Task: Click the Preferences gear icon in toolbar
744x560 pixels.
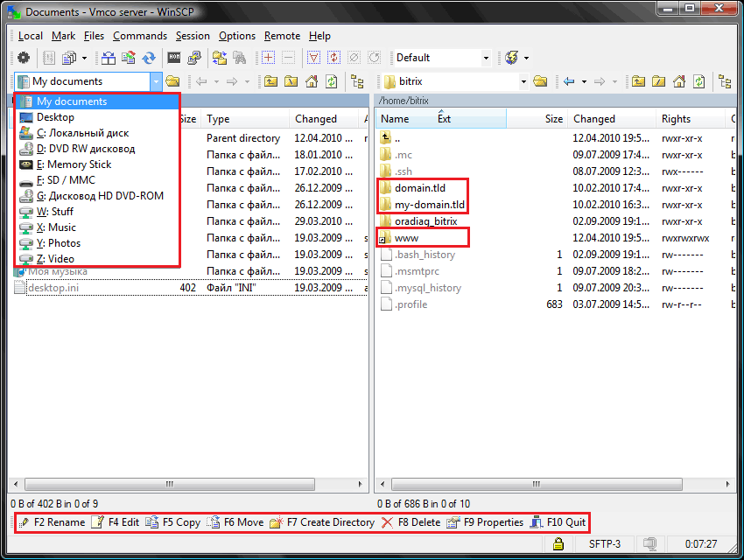Action: click(24, 58)
